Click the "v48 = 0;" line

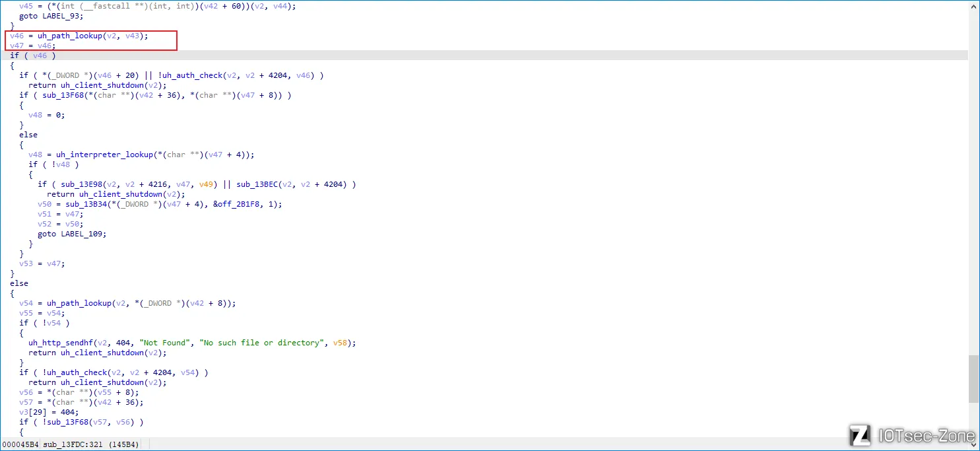47,115
